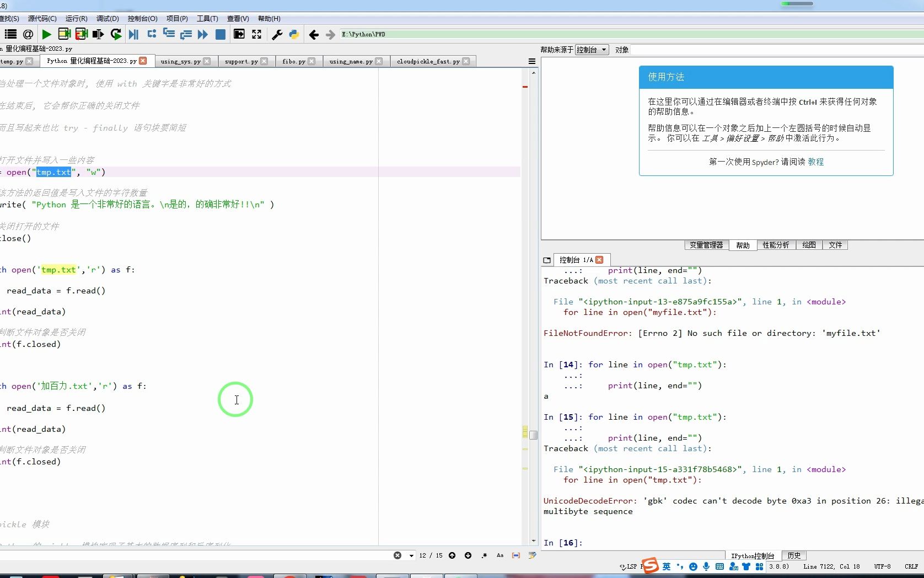Open the 教程 tutorial link
Viewport: 924px width, 578px height.
(x=816, y=162)
